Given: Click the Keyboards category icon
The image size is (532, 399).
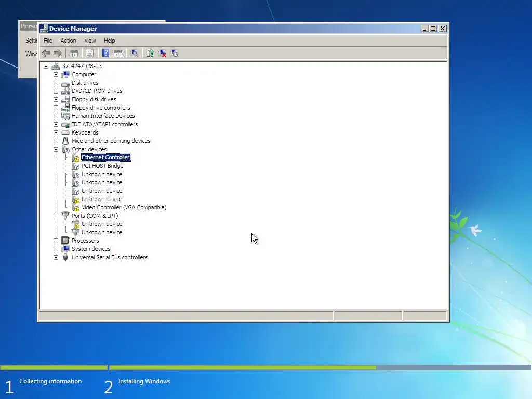Looking at the screenshot, I should point(65,132).
